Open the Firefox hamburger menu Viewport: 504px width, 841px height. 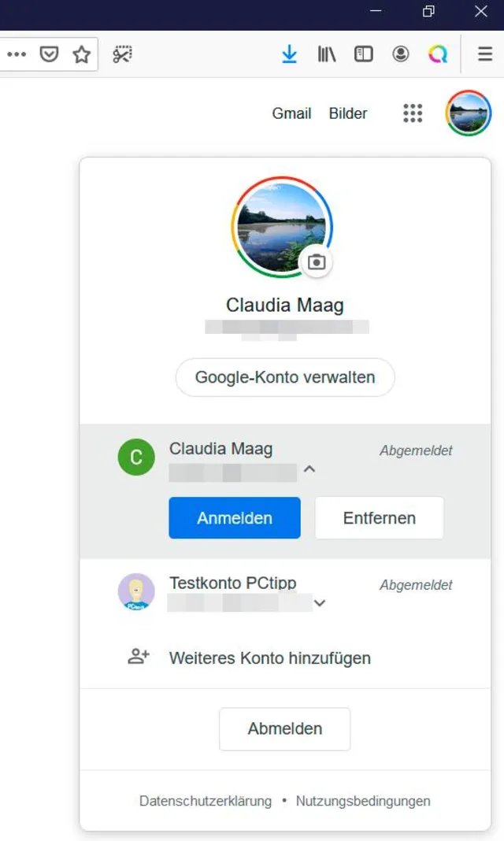pos(485,54)
